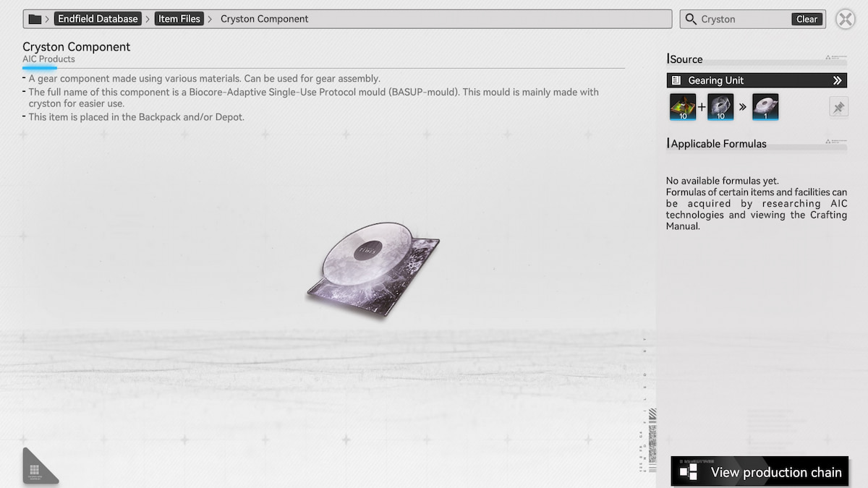
Task: Go to Endfield Database breadcrumb
Action: (x=98, y=19)
